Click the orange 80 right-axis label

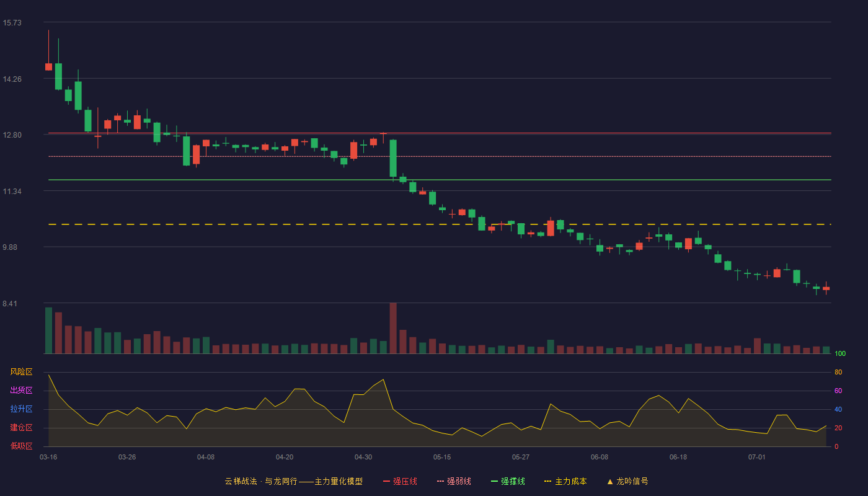(838, 373)
